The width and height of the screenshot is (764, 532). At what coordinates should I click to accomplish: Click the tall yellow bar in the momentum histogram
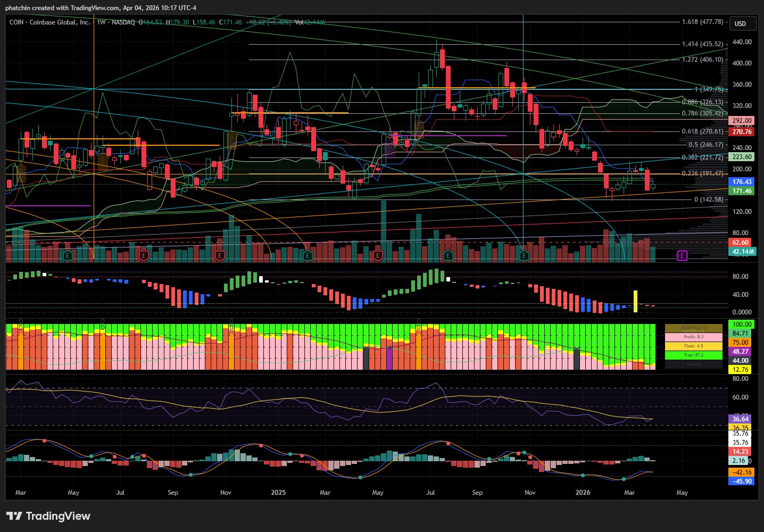[635, 301]
